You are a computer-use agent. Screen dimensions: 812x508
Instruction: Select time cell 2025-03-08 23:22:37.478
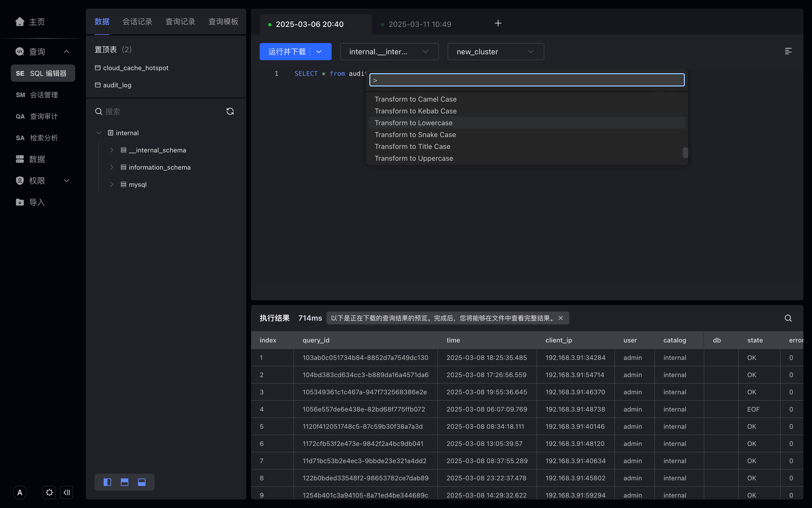tap(487, 478)
